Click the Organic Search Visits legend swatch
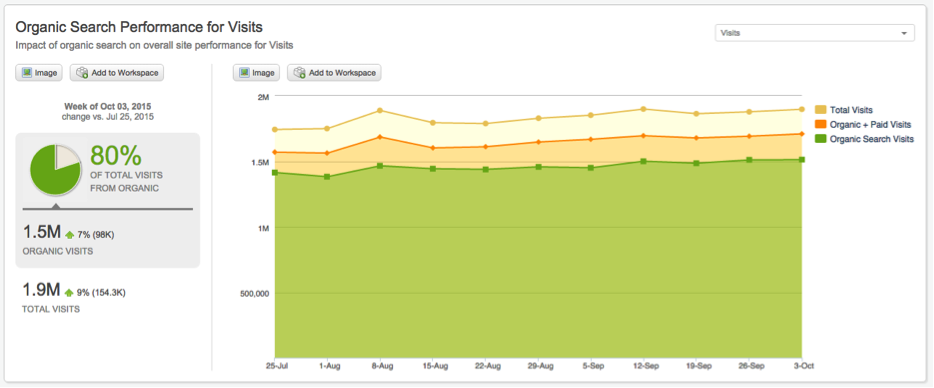Image resolution: width=934 pixels, height=388 pixels. click(x=820, y=139)
